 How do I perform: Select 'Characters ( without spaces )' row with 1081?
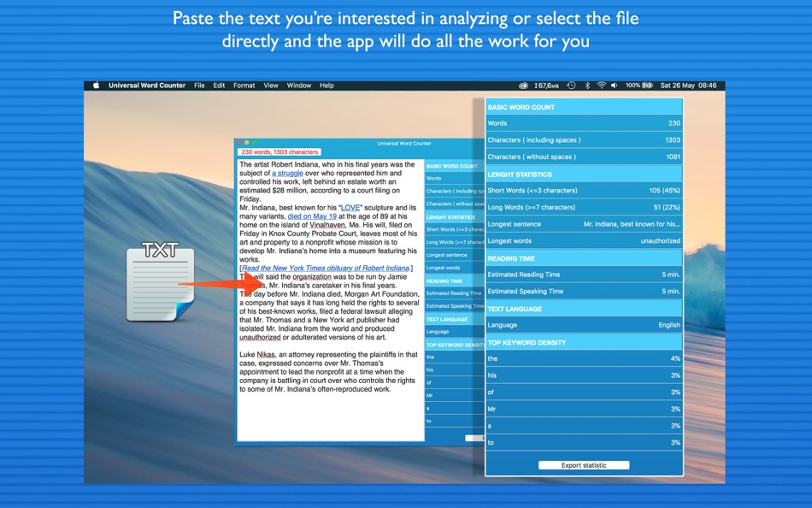[x=584, y=157]
